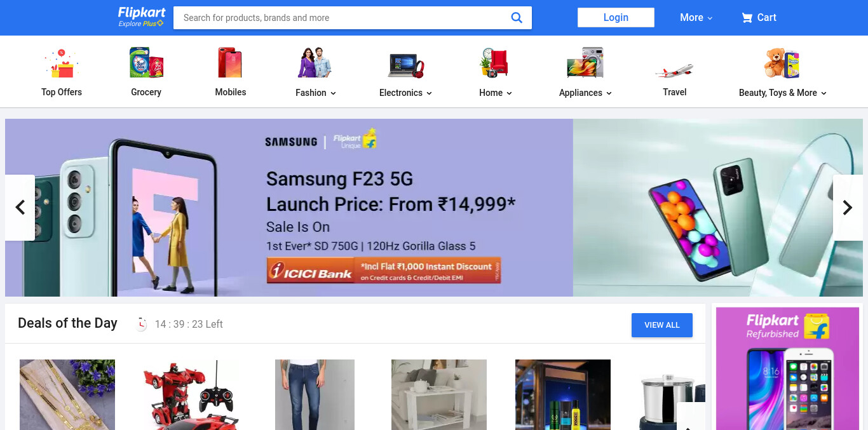Open the Travel airplane icon
868x430 pixels.
pyautogui.click(x=674, y=70)
